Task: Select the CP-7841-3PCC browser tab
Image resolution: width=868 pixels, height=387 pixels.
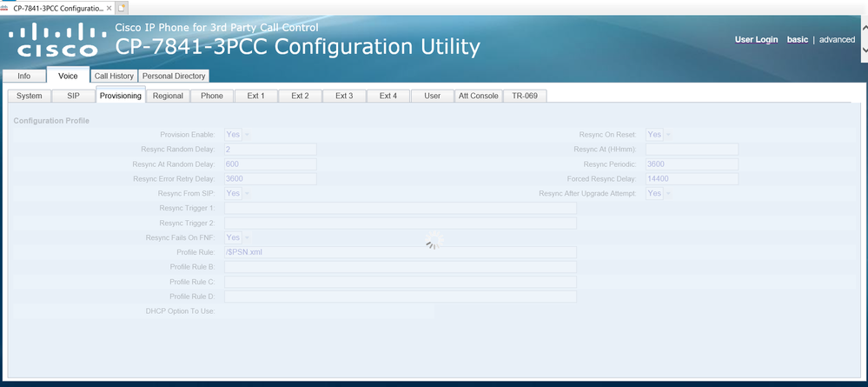Action: pos(57,8)
